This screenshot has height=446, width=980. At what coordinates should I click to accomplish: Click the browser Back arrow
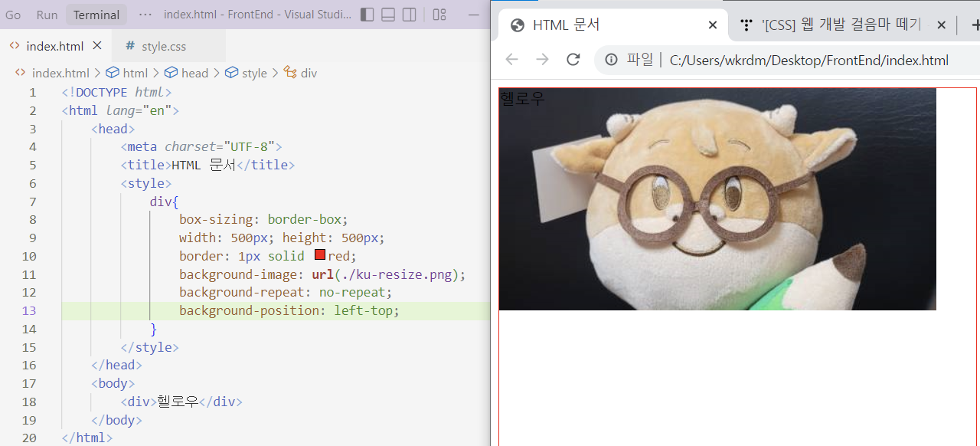pos(511,60)
